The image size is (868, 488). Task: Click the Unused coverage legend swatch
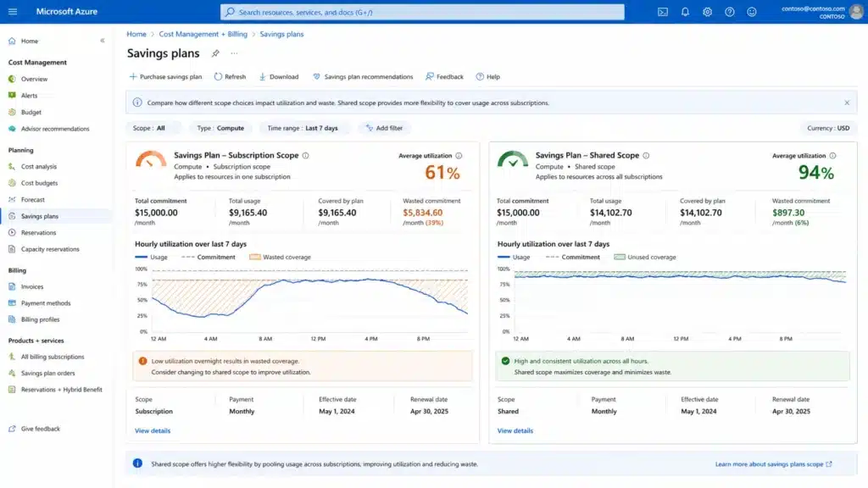click(620, 258)
